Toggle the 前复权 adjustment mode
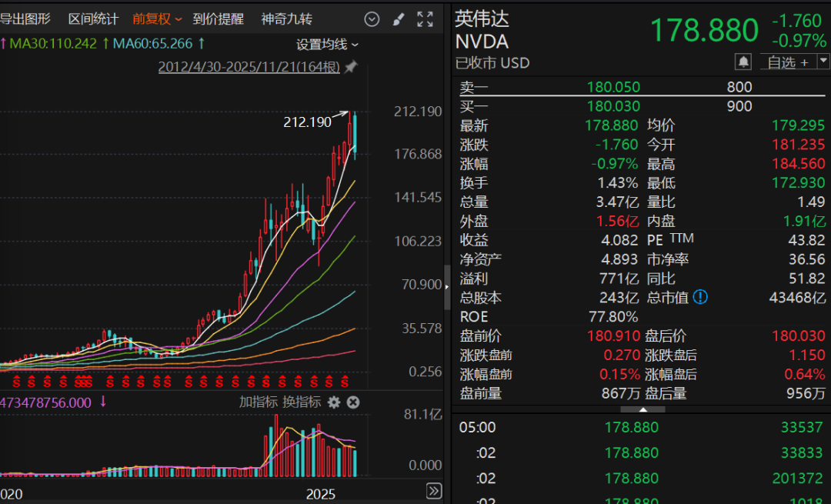This screenshot has height=504, width=831. pyautogui.click(x=151, y=19)
